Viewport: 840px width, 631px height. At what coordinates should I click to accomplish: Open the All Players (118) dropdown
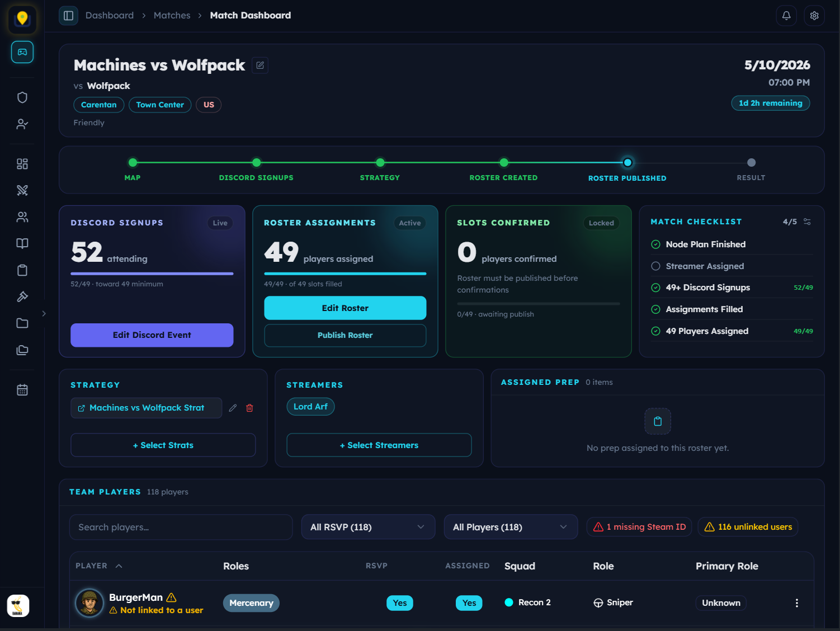511,527
